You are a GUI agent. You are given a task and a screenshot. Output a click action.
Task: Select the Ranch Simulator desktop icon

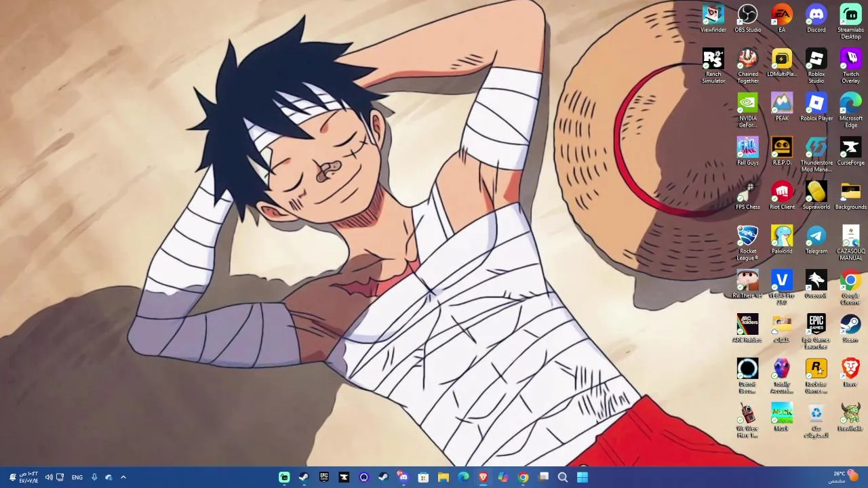[x=713, y=66]
